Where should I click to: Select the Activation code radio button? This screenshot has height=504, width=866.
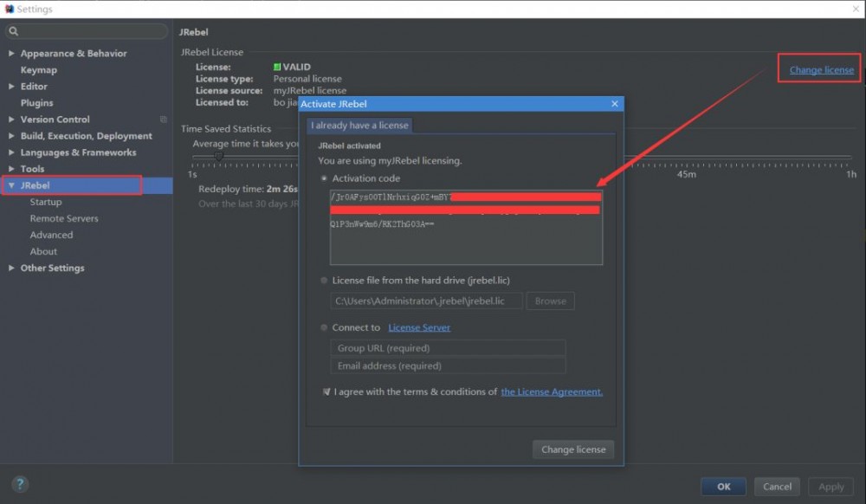coord(326,177)
